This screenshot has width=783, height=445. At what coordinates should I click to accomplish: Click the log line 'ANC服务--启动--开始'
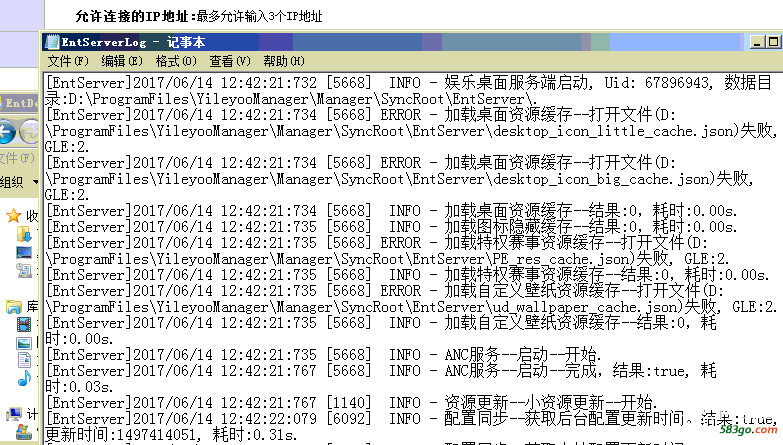[324, 355]
